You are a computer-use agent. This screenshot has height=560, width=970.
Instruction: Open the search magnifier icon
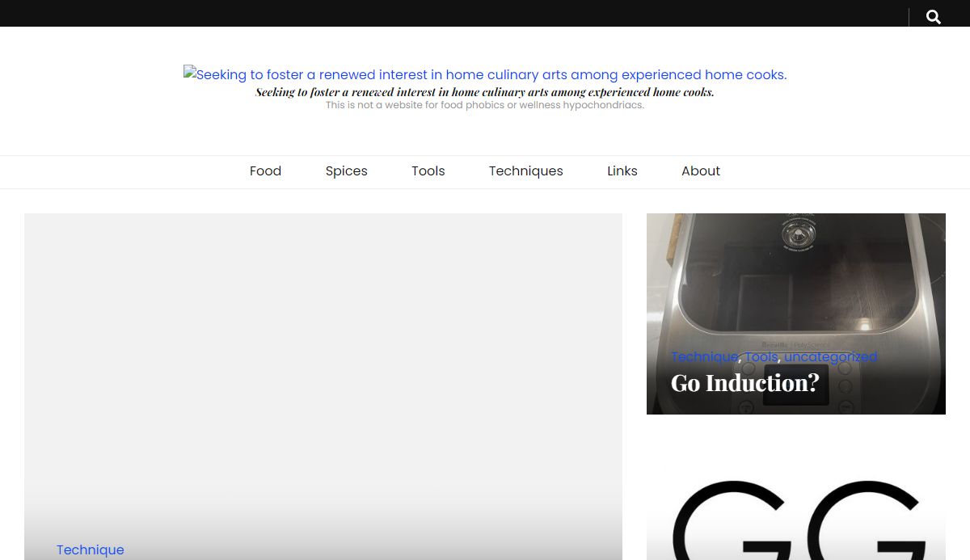coord(933,17)
